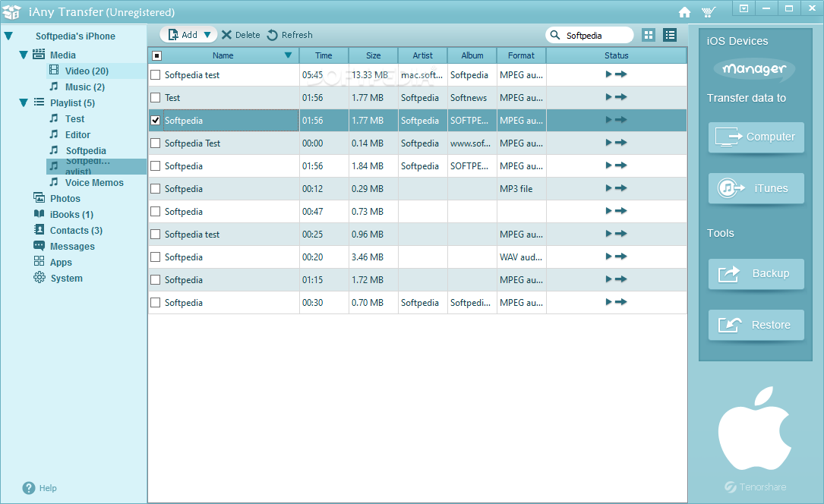Play the 00:25 Softpedia test track
824x504 pixels.
608,234
